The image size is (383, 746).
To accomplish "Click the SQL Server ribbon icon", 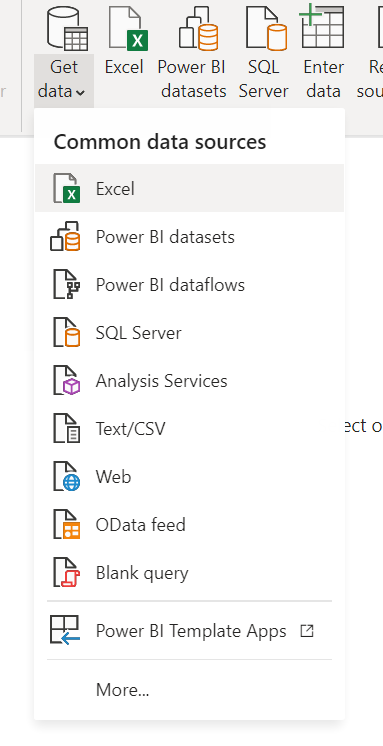I will click(266, 28).
